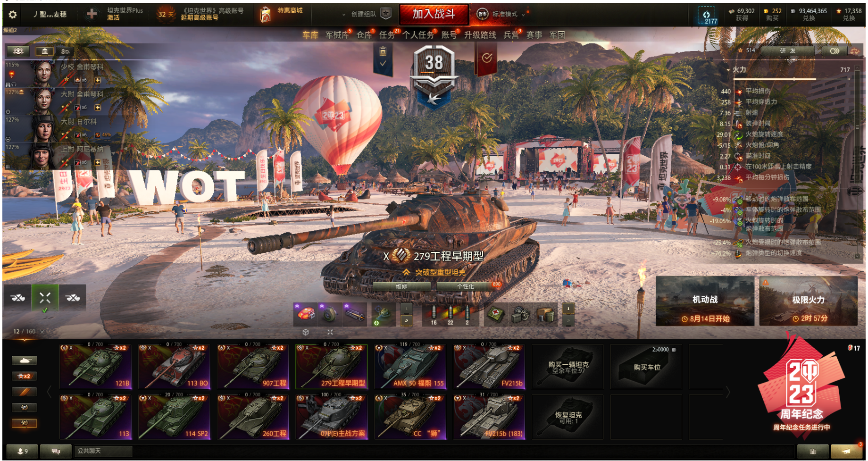Select the 113 BO tank in carousel
The height and width of the screenshot is (461, 868).
point(174,367)
